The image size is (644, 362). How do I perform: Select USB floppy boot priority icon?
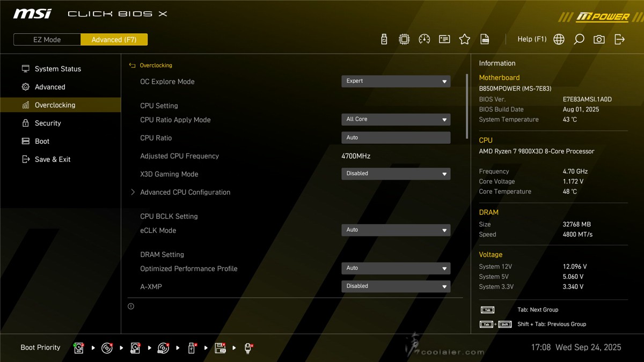pos(220,348)
